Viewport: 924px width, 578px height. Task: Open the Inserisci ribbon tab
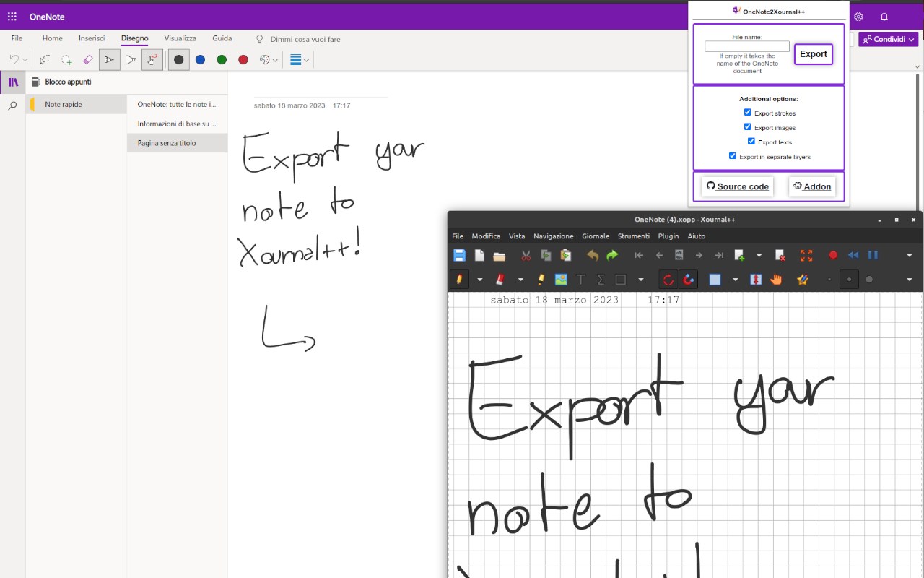point(92,38)
